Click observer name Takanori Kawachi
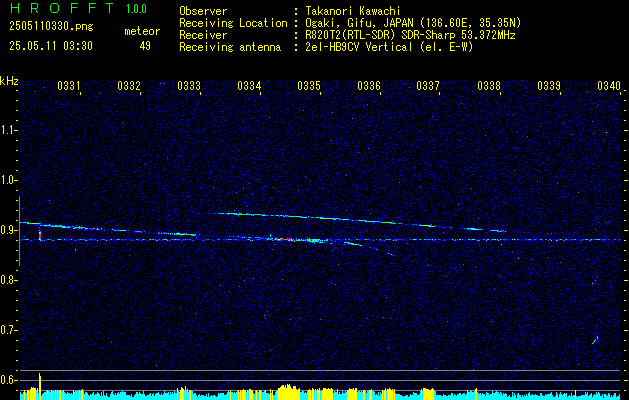The height and width of the screenshot is (400, 629). tap(352, 11)
